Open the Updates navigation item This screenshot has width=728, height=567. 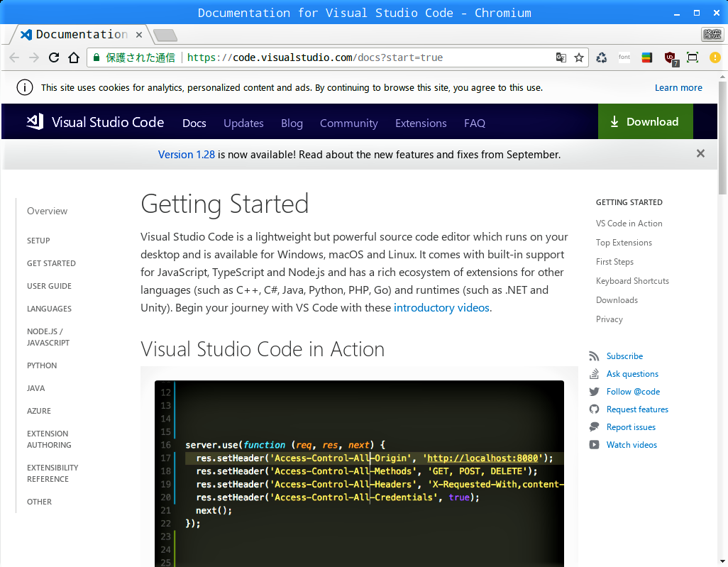pos(243,123)
